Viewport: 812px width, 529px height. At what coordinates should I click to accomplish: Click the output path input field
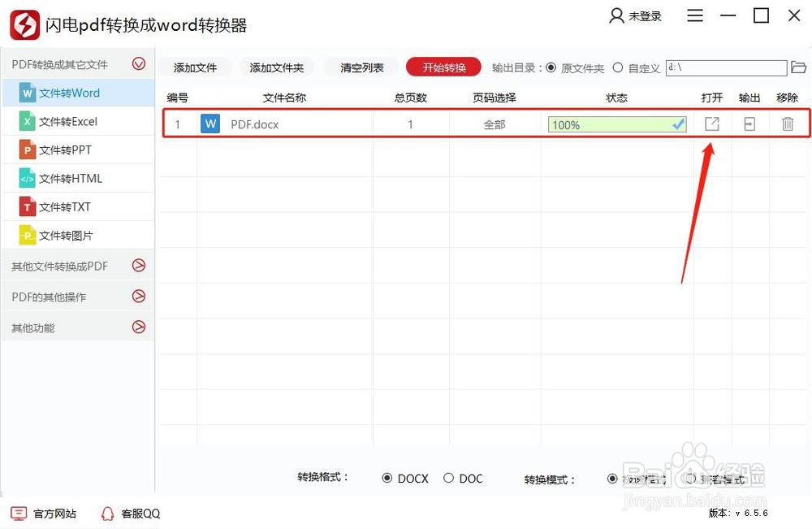(x=727, y=68)
